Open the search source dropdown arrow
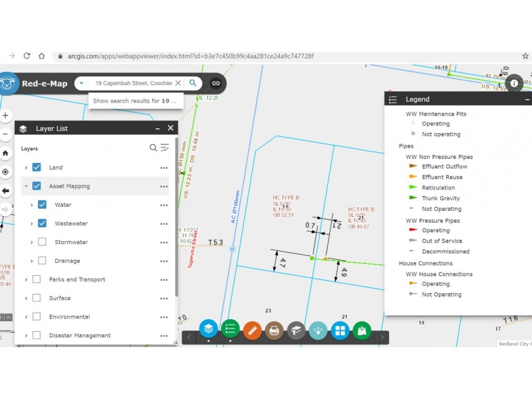This screenshot has height=399, width=532. point(80,83)
